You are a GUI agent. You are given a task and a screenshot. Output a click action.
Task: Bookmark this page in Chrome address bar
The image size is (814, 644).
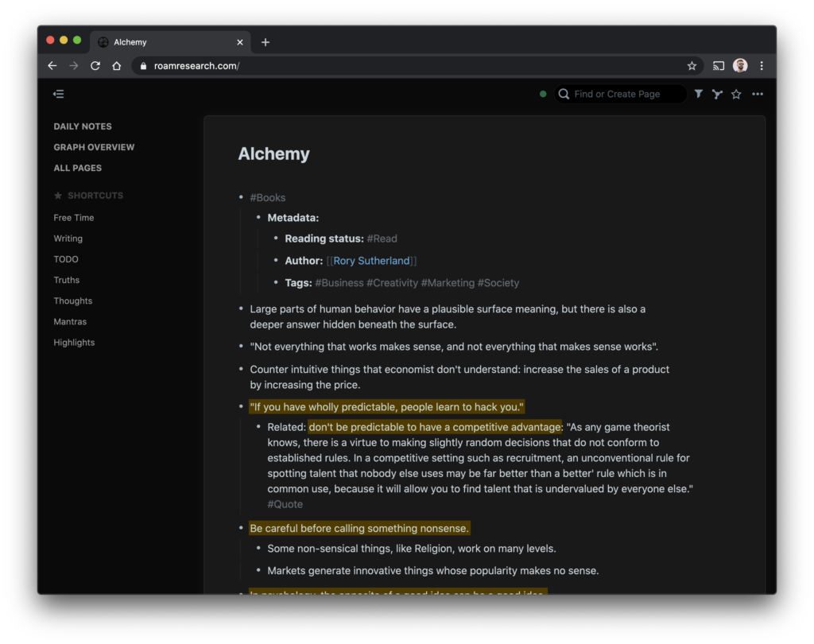tap(692, 66)
